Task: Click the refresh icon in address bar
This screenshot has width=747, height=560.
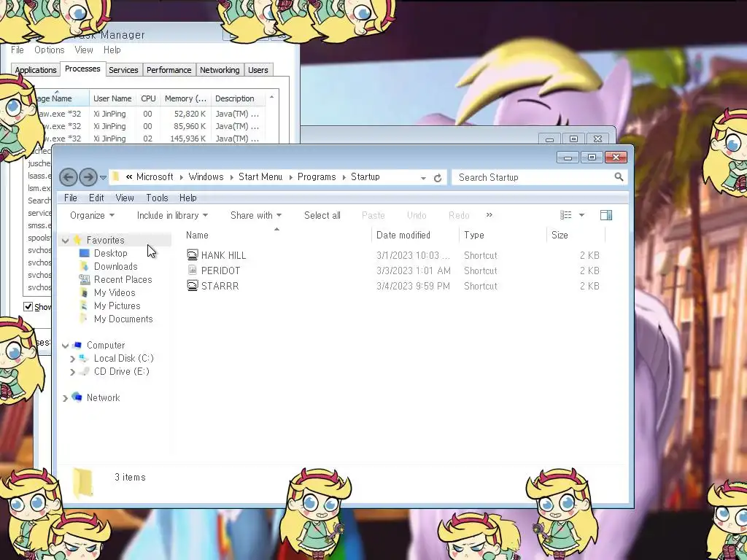Action: (x=438, y=178)
